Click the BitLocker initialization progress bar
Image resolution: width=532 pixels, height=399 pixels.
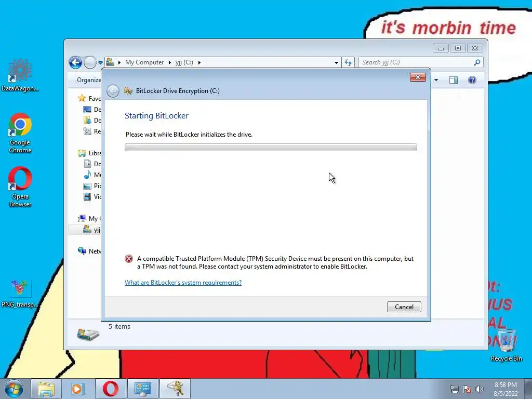pos(271,147)
